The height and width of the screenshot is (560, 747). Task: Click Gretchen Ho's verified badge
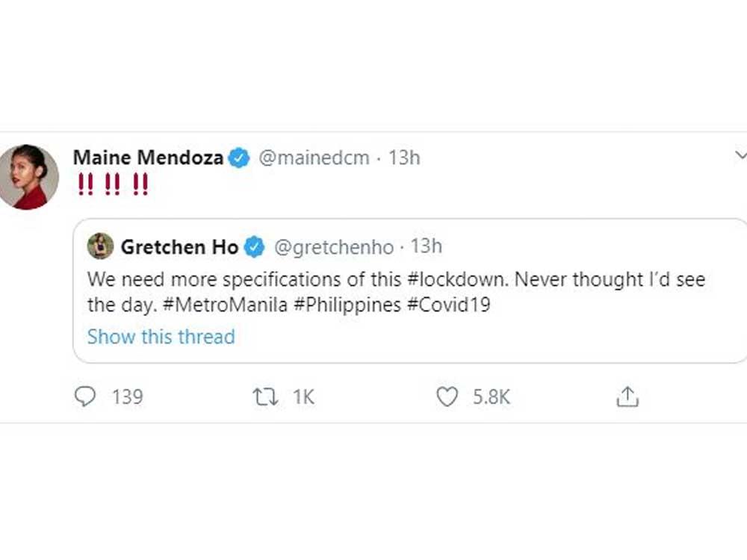tap(253, 246)
